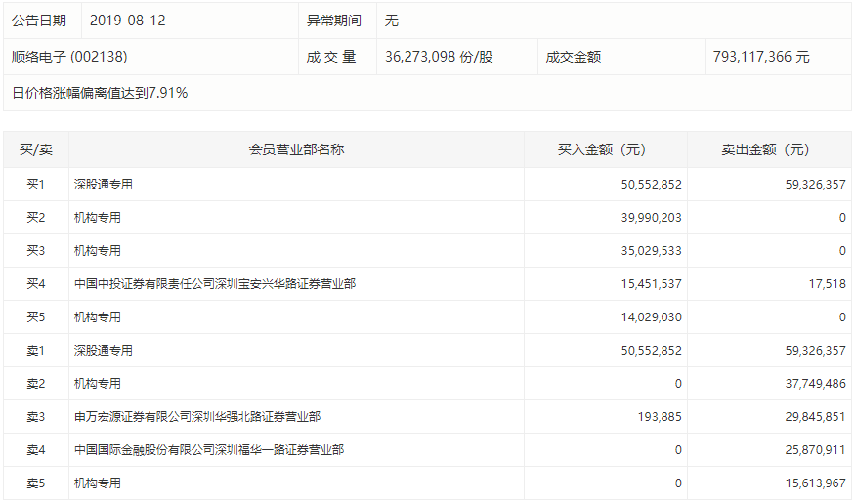Image resolution: width=856 pixels, height=504 pixels.
Task: Open 中国中投证券深圳宝安兴华路证券营业部 entry
Action: 215,284
